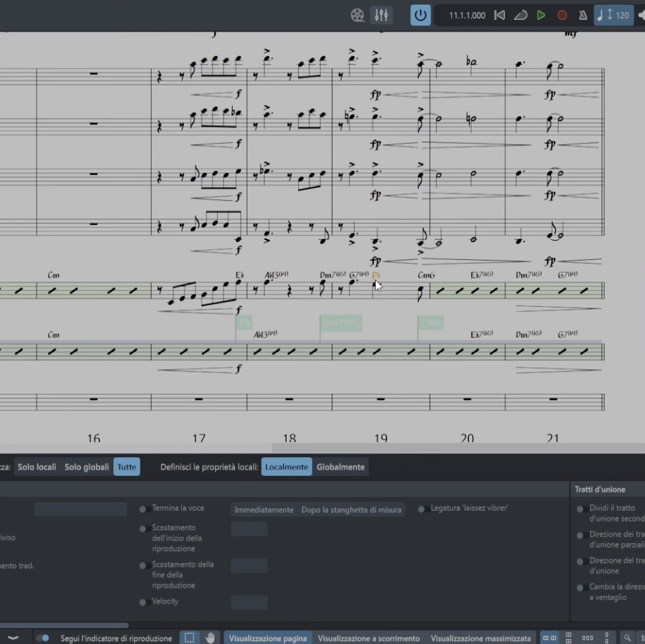This screenshot has height=644, width=645.
Task: Click the tempo mode button showing 120
Action: click(x=613, y=15)
